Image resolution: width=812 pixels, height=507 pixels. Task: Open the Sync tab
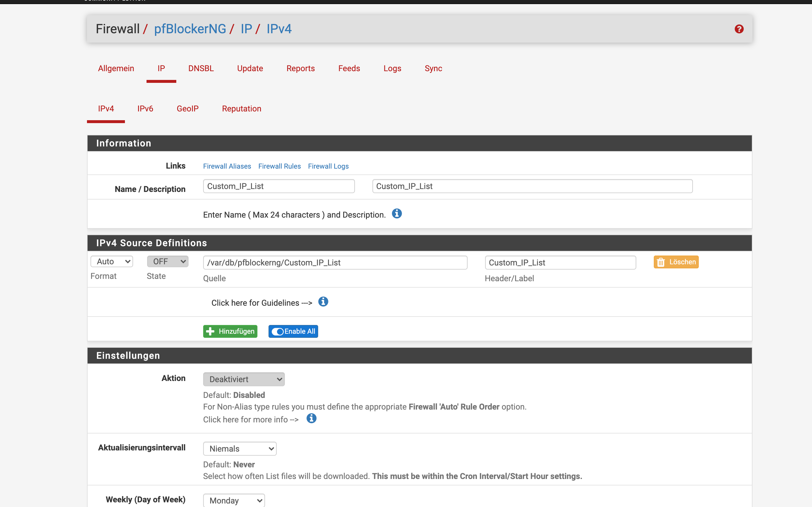(433, 68)
